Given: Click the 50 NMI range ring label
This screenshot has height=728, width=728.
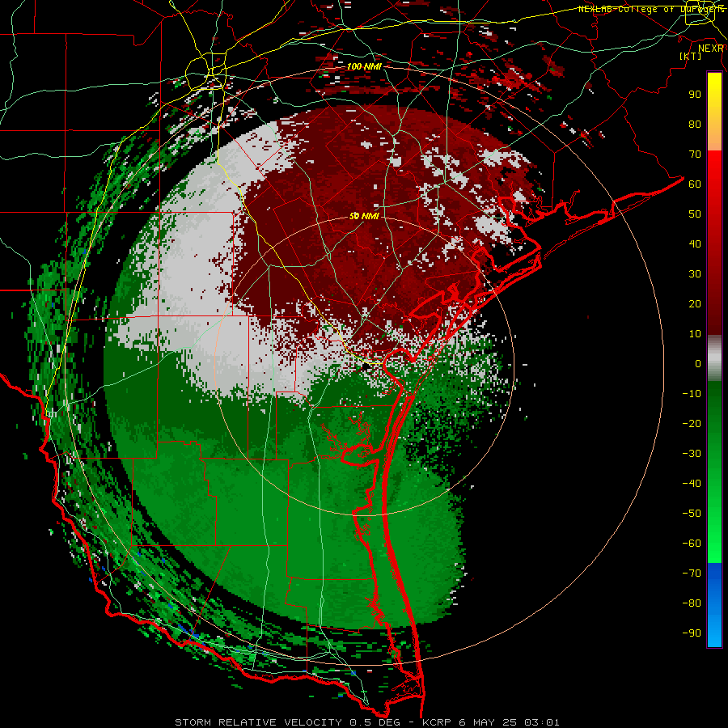Looking at the screenshot, I should [364, 216].
